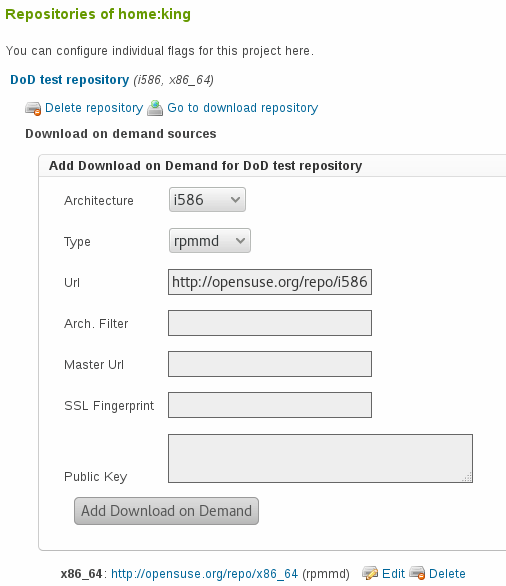Viewport: 506px width, 586px height.
Task: Follow the Go to download repository link
Action: [243, 108]
